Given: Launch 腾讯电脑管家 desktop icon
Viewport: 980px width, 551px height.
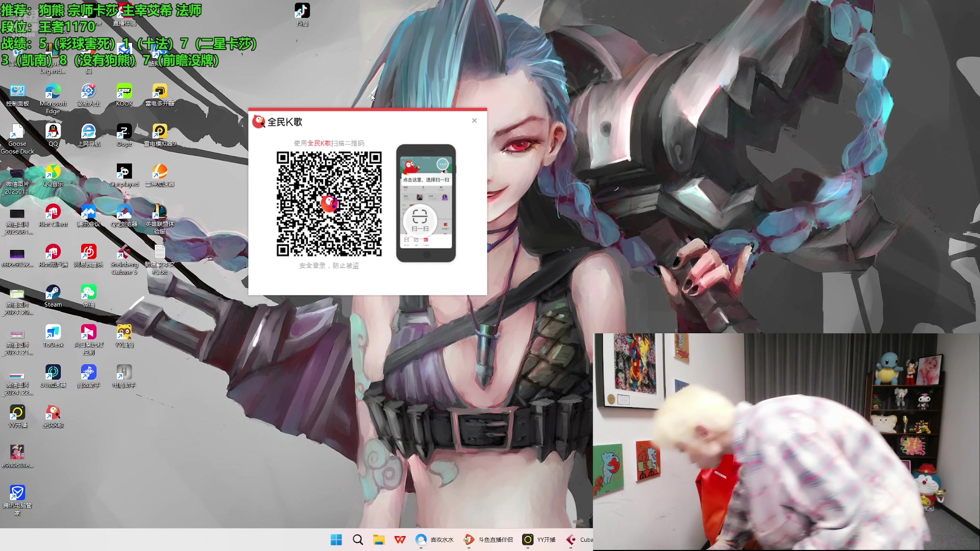Looking at the screenshot, I should 17,501.
